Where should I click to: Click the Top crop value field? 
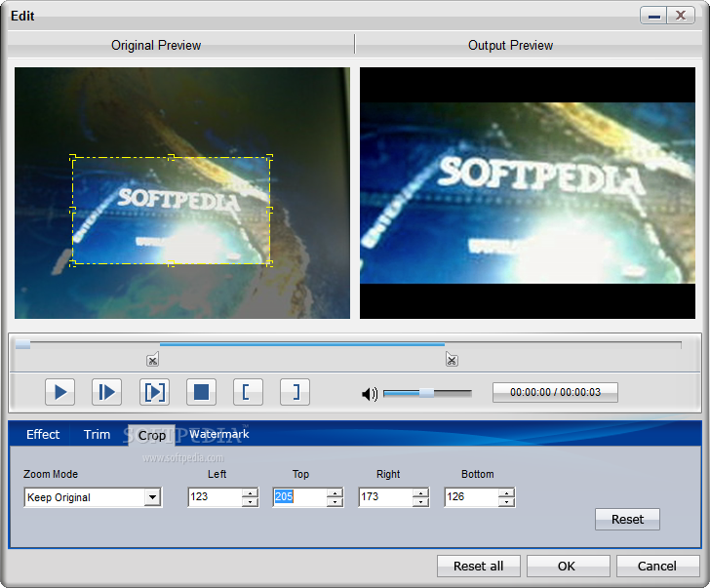tap(299, 497)
